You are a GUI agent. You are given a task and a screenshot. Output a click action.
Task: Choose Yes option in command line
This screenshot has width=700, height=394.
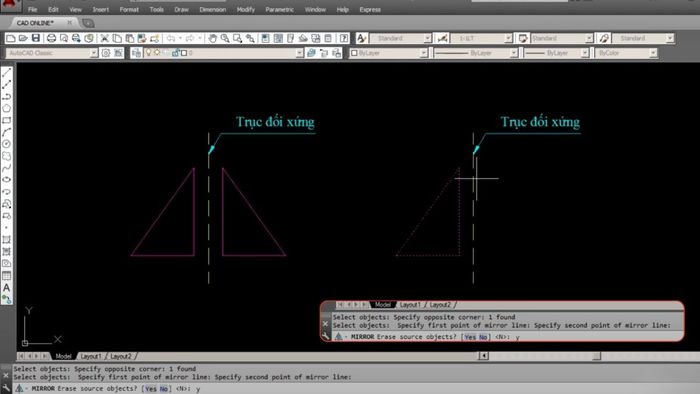151,389
